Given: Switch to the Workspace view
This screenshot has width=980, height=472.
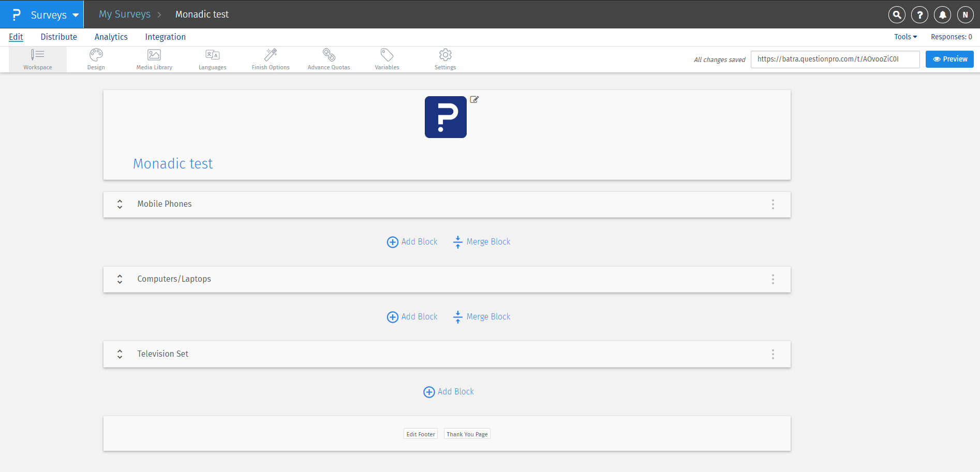Looking at the screenshot, I should click(x=38, y=58).
